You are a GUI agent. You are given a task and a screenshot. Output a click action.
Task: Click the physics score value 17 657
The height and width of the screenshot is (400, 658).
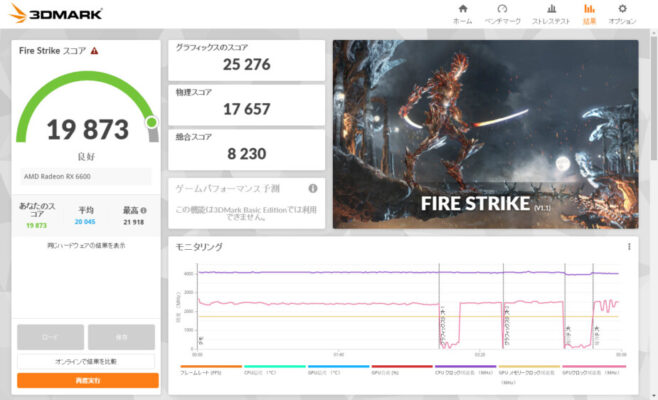[x=247, y=109]
